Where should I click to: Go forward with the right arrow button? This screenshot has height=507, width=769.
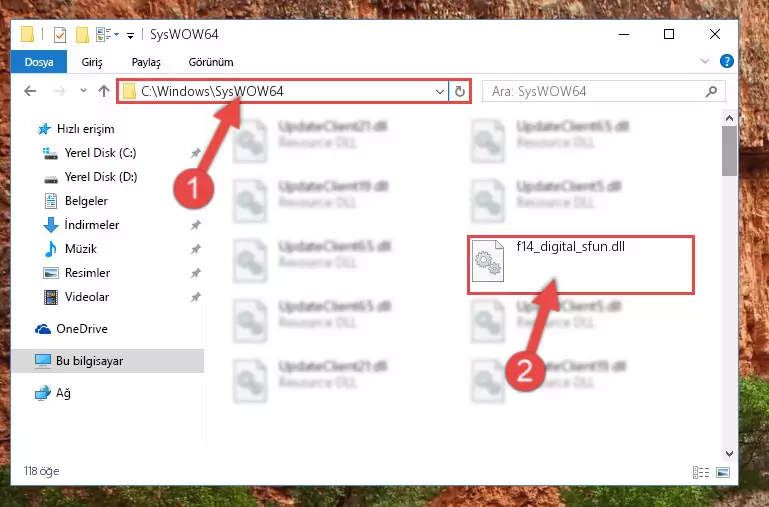pos(60,91)
